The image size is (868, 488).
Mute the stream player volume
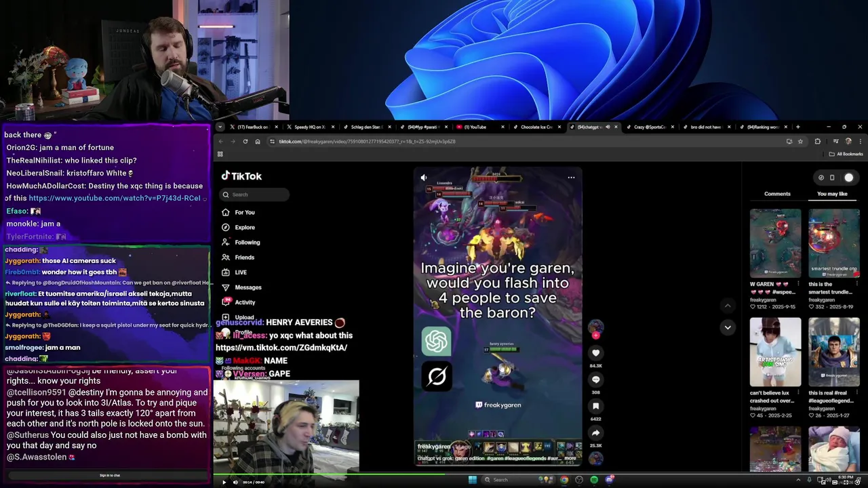pos(235,482)
